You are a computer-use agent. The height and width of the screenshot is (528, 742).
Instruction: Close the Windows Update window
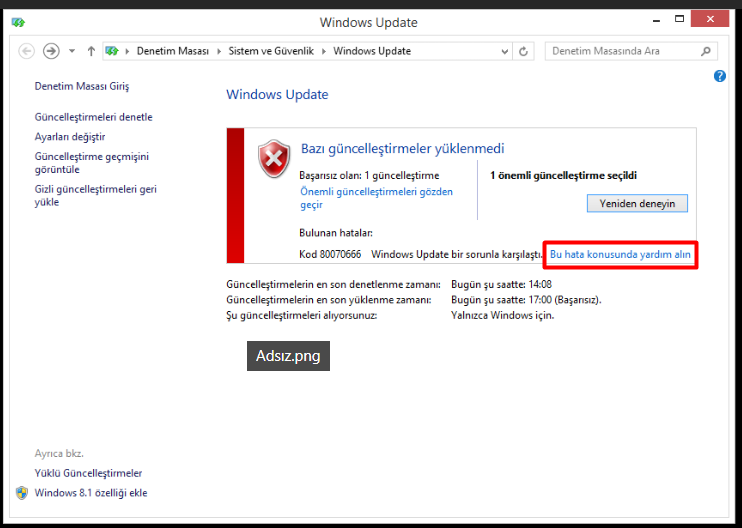[x=710, y=19]
